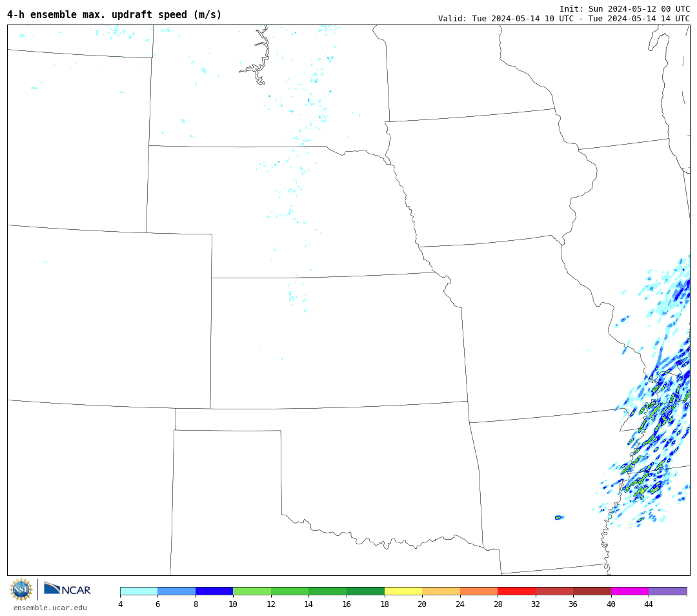The width and height of the screenshot is (697, 616).
Task: Select the Valid time range text line
Action: click(x=563, y=18)
